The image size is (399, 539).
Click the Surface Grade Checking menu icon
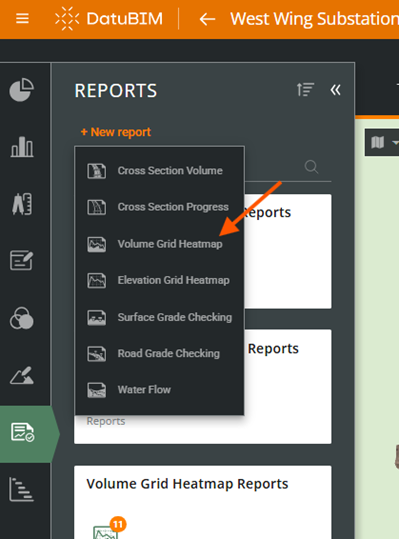[x=97, y=318]
